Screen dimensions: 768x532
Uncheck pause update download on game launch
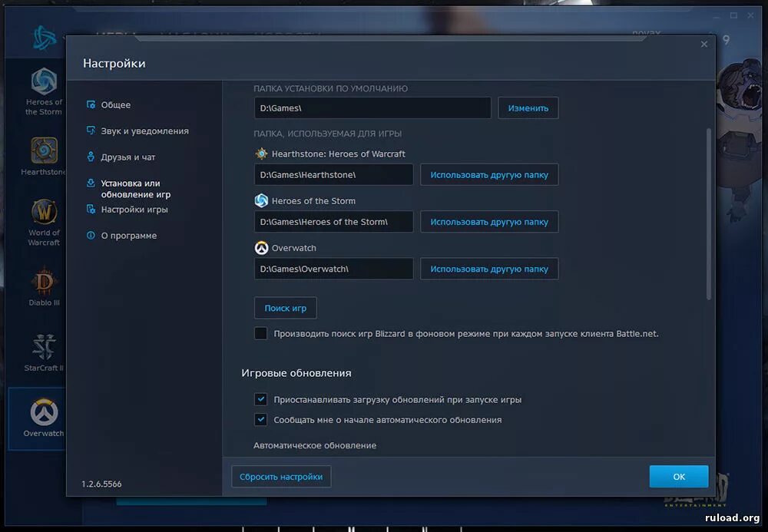260,399
